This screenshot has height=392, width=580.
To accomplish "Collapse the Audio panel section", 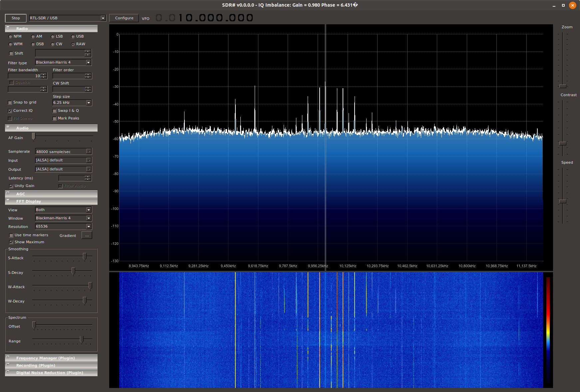I will coord(8,127).
